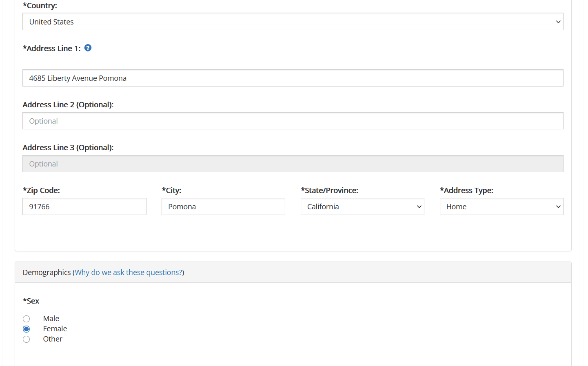The height and width of the screenshot is (366, 588).
Task: Expand the State/Province dropdown
Action: coord(362,206)
